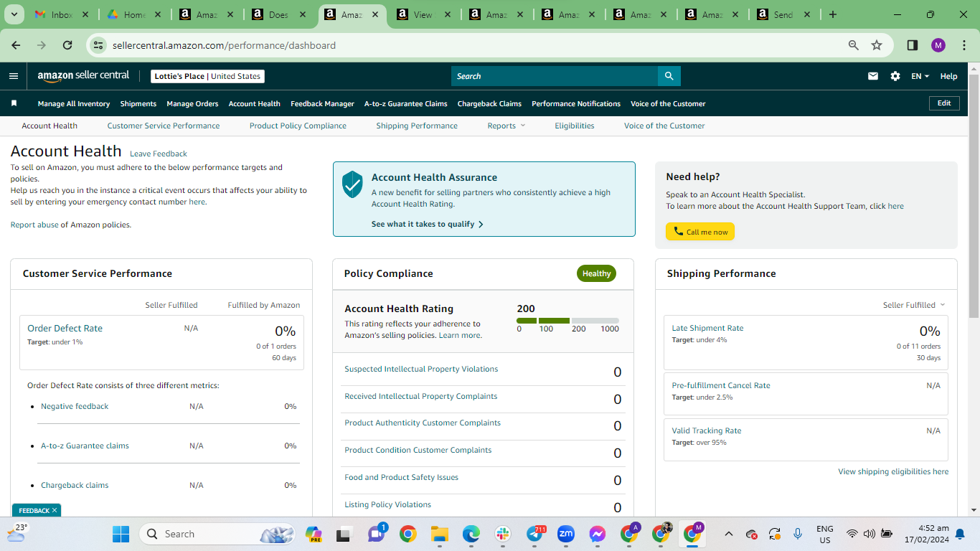Open Windows Start menu
Viewport: 980px width, 551px height.
coord(121,534)
